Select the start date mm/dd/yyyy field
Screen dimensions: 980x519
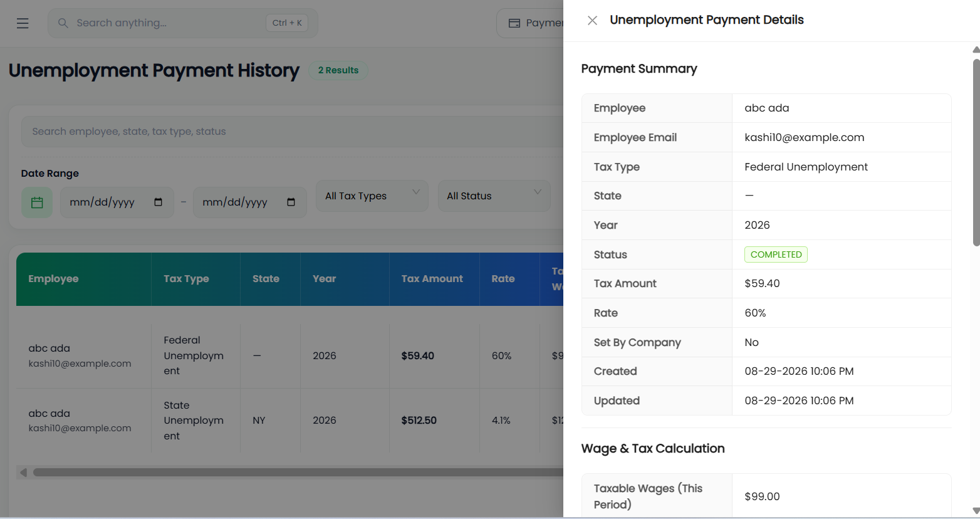(117, 202)
